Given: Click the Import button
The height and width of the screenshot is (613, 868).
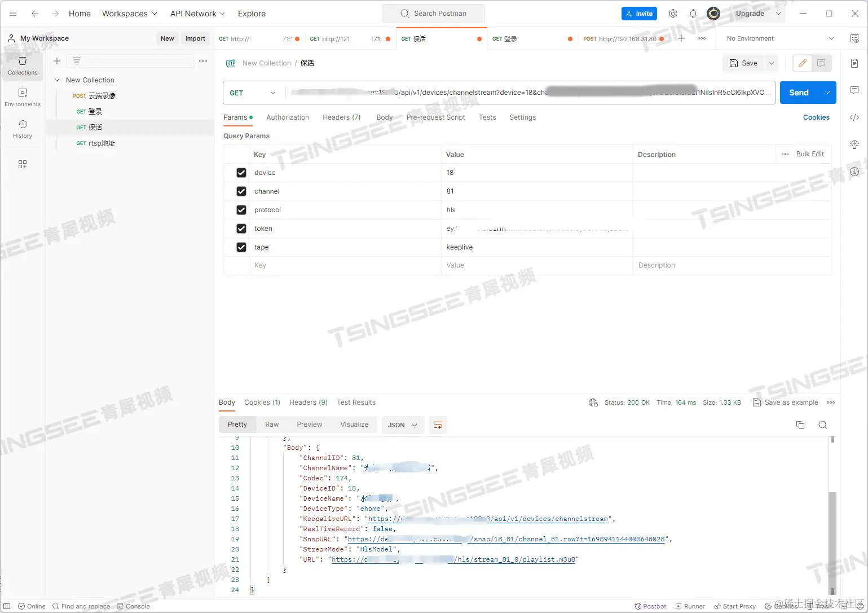Looking at the screenshot, I should (x=195, y=38).
